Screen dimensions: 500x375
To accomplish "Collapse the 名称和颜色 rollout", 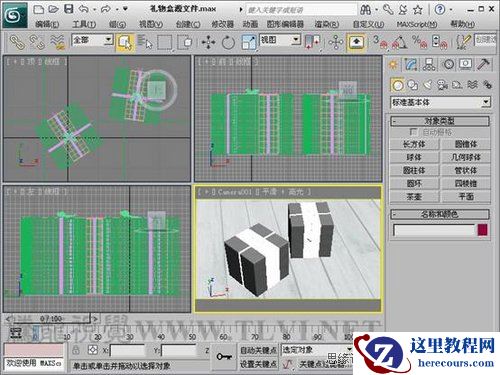I will tap(440, 214).
